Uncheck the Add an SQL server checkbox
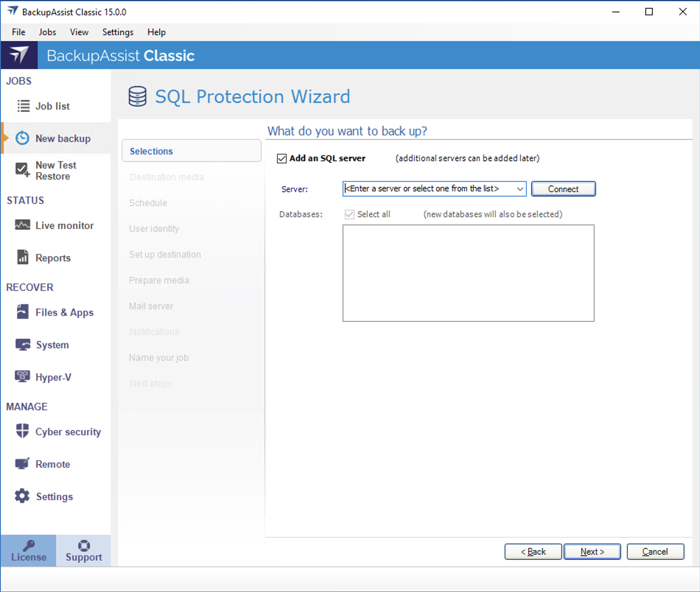Screen dimensions: 700x592 point(282,159)
